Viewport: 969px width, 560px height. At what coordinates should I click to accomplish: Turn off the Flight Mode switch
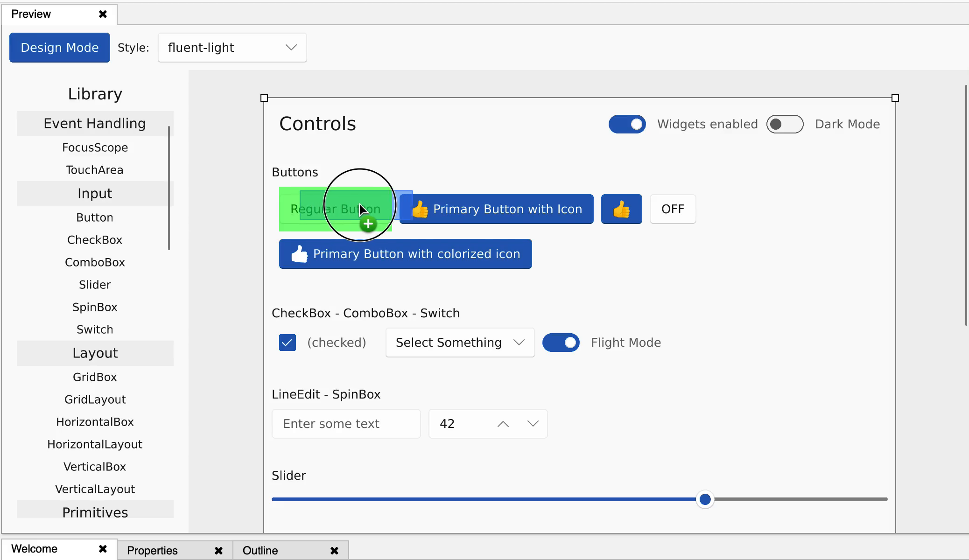pyautogui.click(x=561, y=343)
